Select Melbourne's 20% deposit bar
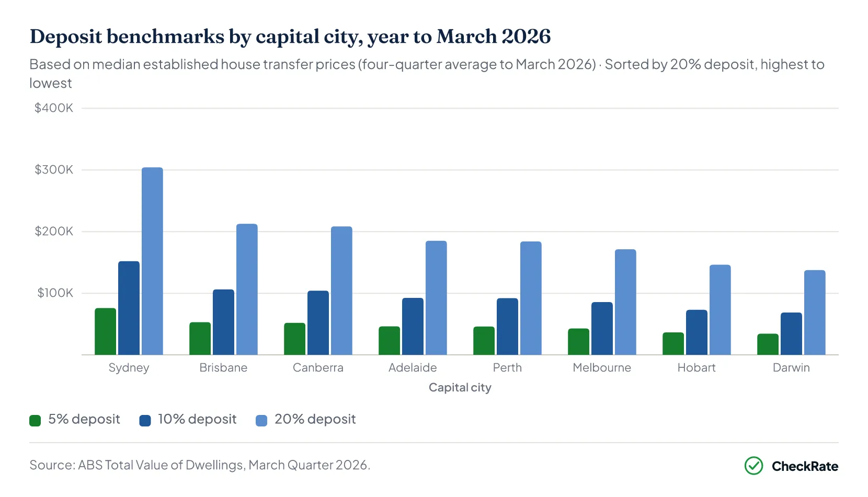The width and height of the screenshot is (868, 497). tap(625, 302)
